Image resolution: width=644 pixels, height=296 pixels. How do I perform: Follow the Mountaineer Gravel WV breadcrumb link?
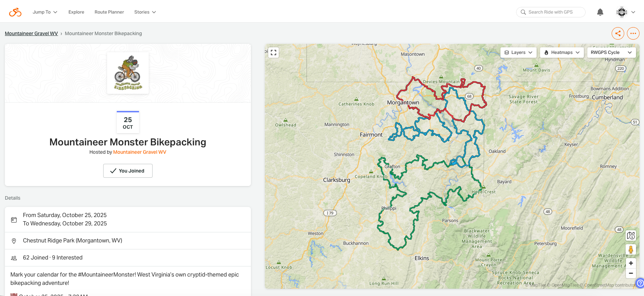(31, 33)
